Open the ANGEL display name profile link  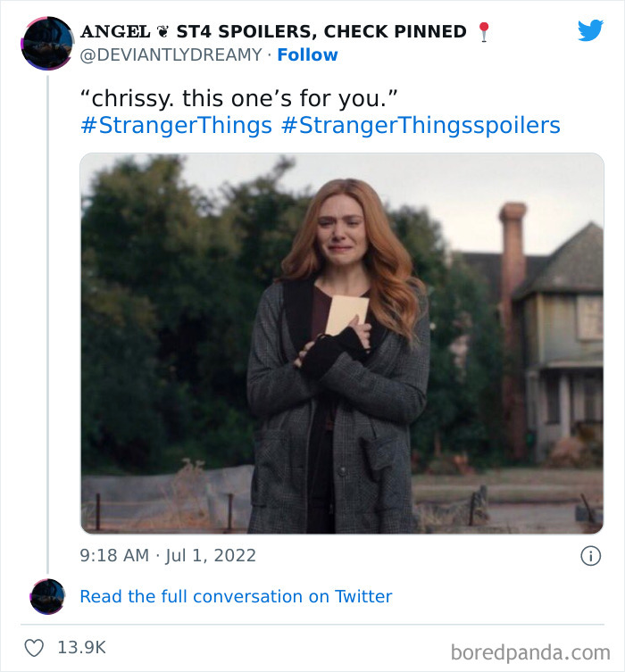(x=115, y=32)
